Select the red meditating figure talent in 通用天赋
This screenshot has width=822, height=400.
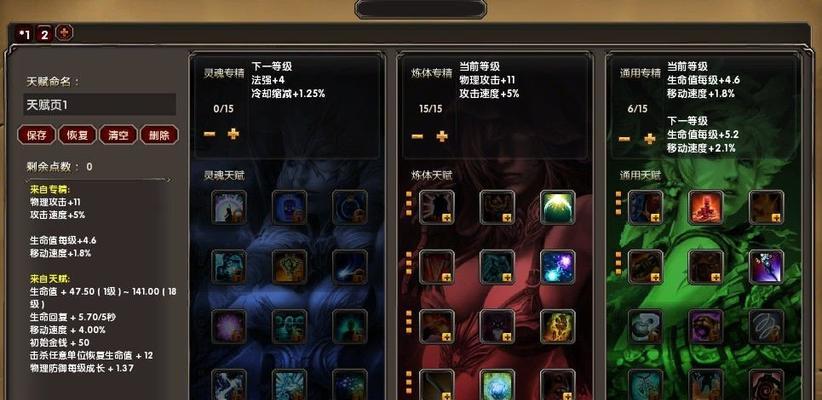coord(706,207)
